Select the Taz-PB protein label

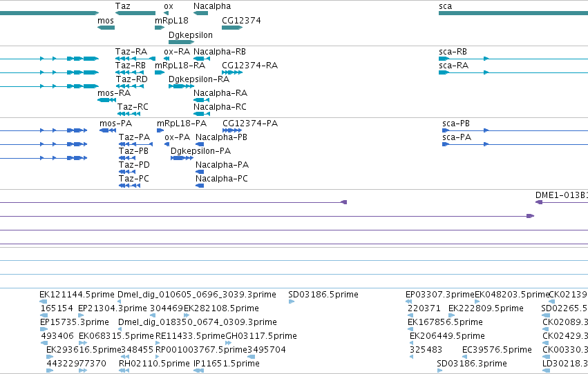pyautogui.click(x=133, y=151)
